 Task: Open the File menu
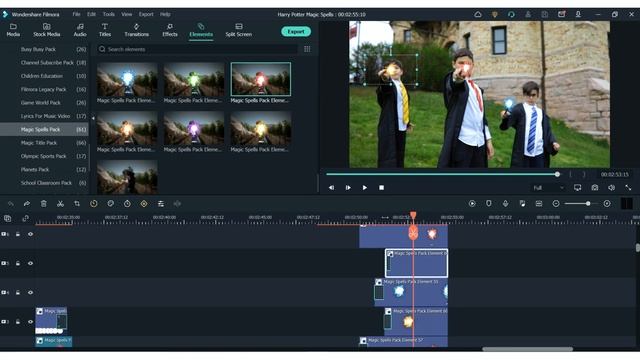[76, 14]
